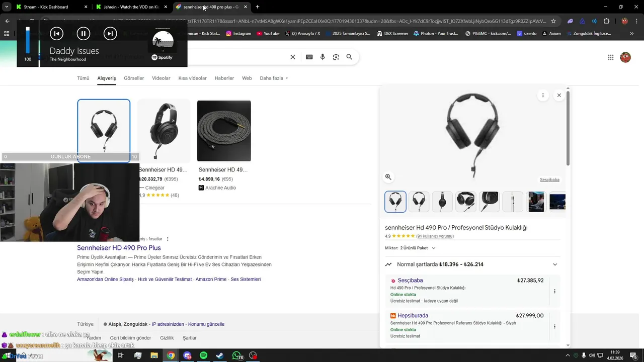Open options for the Seşçibaba offer
The height and width of the screenshot is (362, 644).
pyautogui.click(x=554, y=291)
